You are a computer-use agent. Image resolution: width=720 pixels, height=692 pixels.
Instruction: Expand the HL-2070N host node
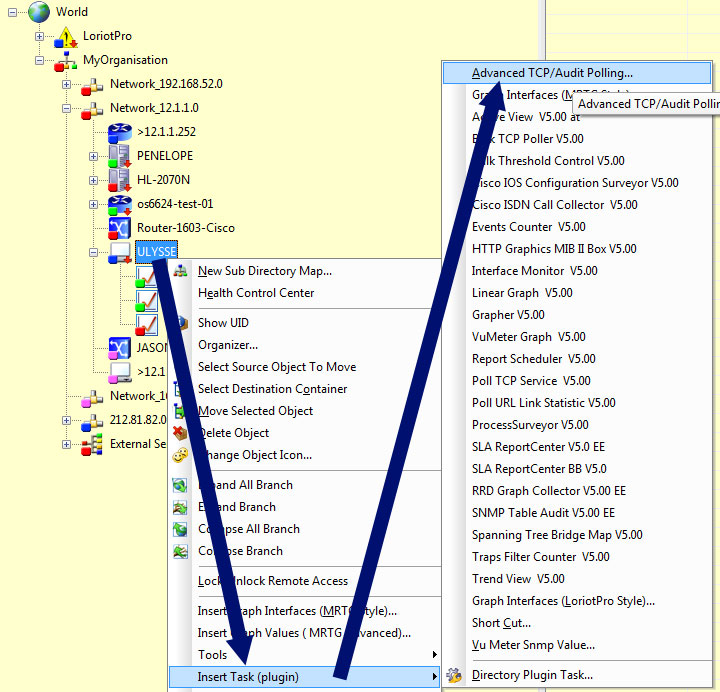93,180
